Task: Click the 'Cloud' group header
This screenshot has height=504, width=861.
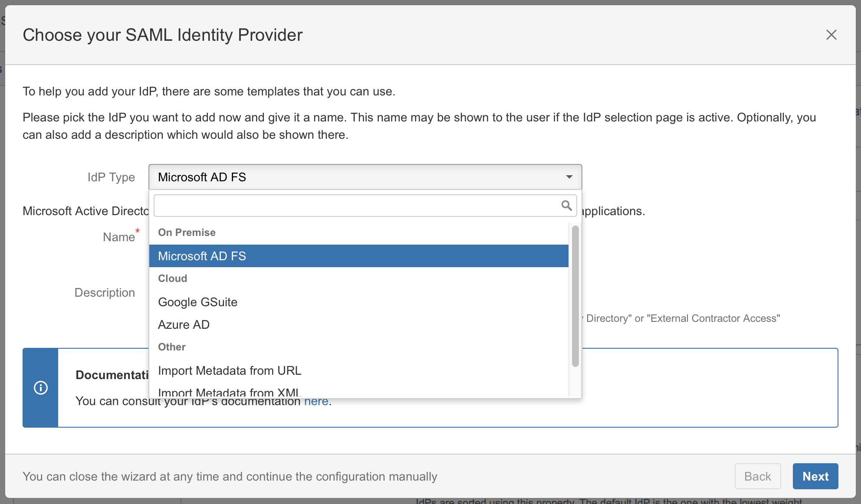Action: coord(172,278)
